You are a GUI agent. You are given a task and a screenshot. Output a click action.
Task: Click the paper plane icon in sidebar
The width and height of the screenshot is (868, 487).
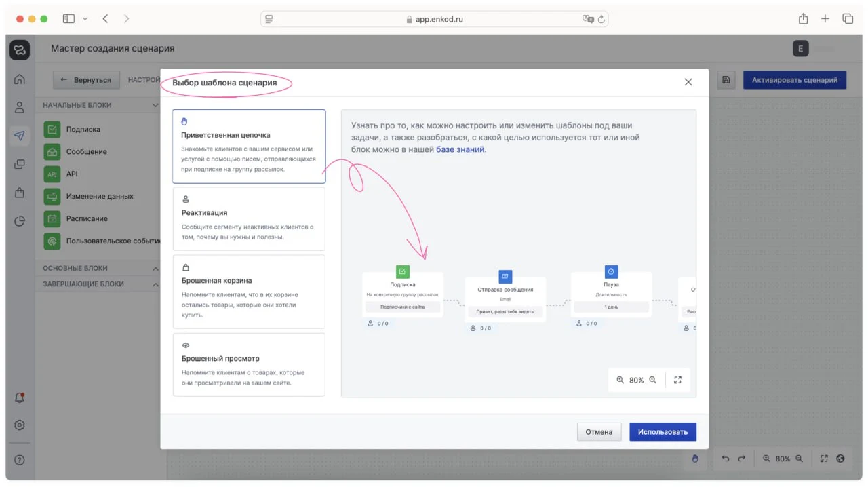pos(20,136)
